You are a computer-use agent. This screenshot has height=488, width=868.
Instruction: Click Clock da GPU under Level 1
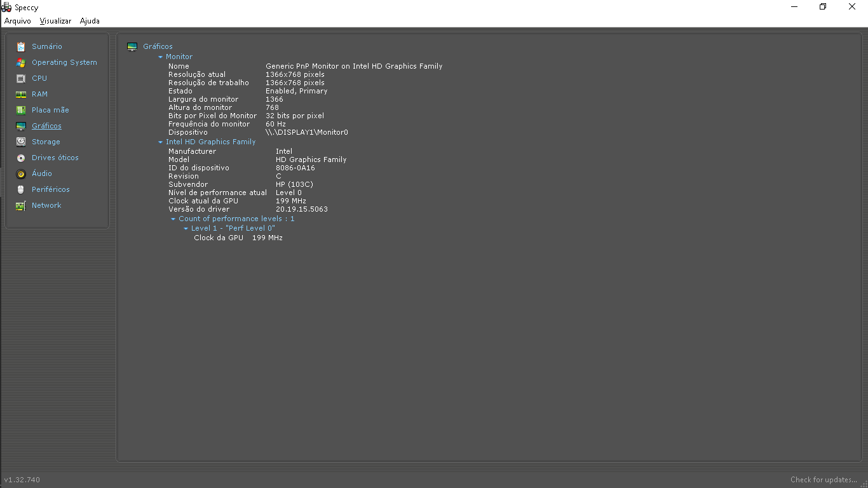pyautogui.click(x=219, y=238)
